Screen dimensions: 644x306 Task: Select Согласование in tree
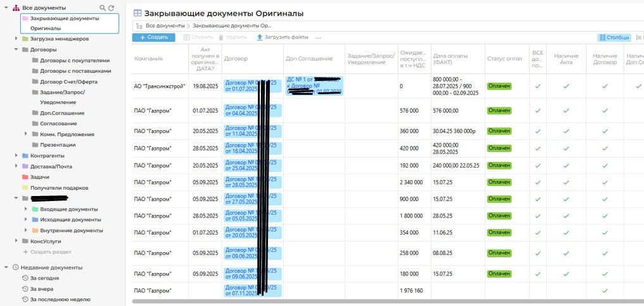[x=58, y=124]
